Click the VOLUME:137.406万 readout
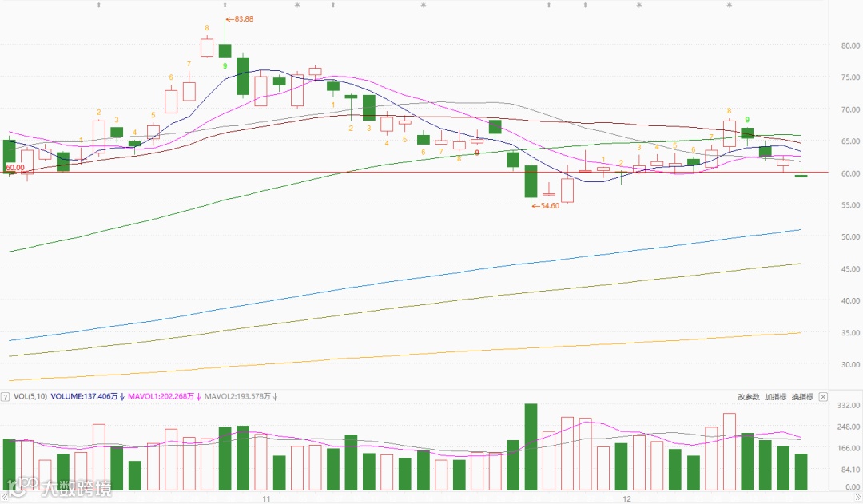The width and height of the screenshot is (863, 504). [84, 396]
